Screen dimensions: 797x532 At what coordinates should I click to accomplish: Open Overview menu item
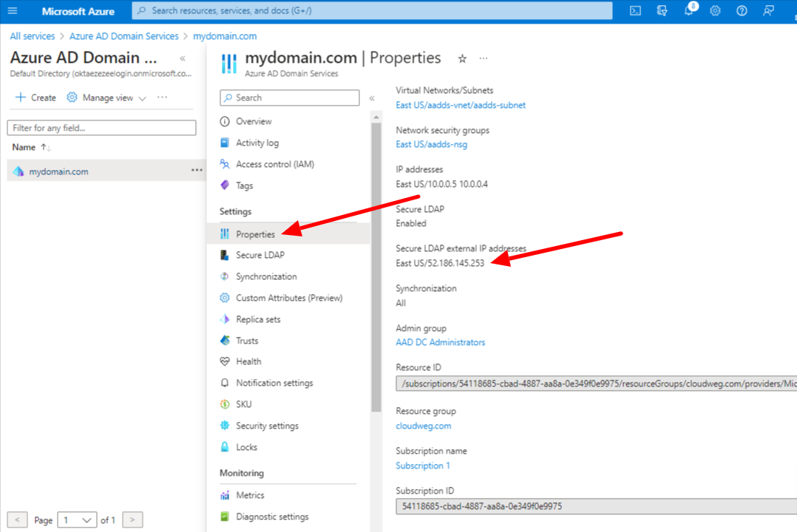pos(254,121)
